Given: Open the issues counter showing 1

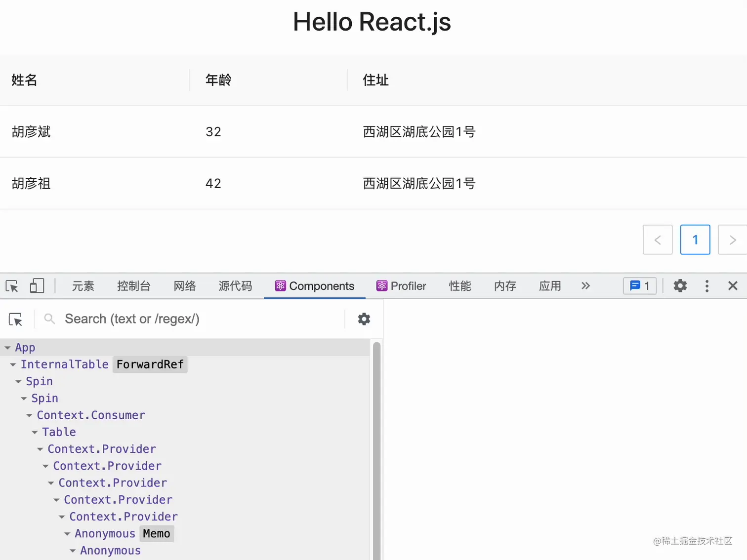Looking at the screenshot, I should (x=640, y=286).
